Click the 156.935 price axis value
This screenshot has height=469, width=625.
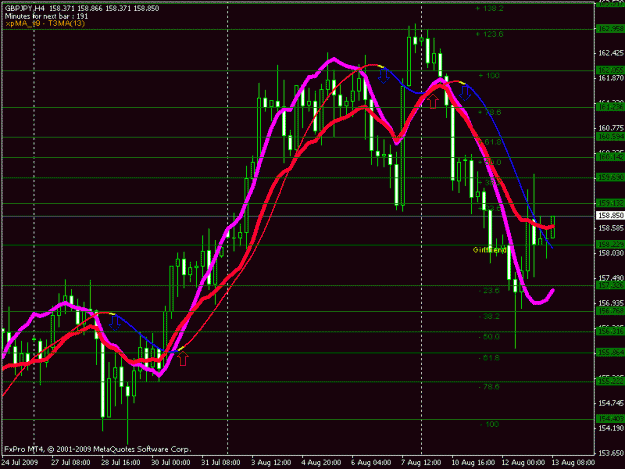point(610,303)
